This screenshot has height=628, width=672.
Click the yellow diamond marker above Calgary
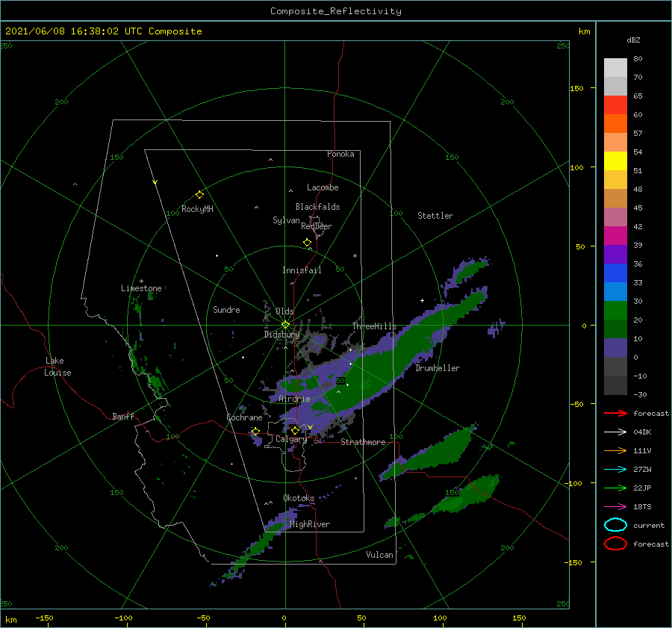(295, 430)
